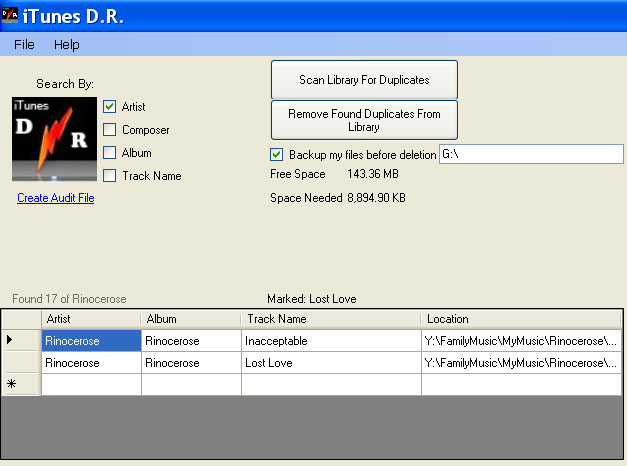Screen dimensions: 627x466
Task: Sort by the Location column header
Action: click(521, 319)
